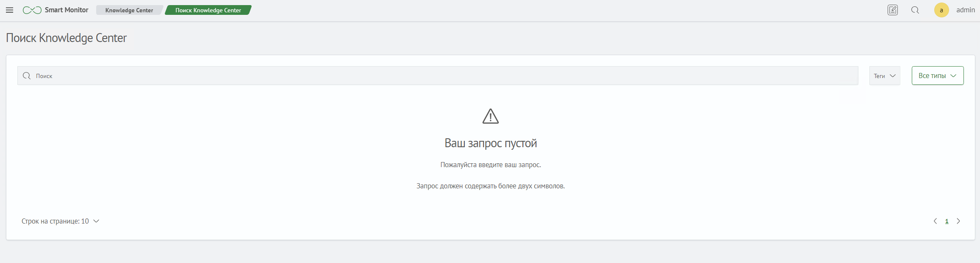Go to next page arrow
The width and height of the screenshot is (980, 263).
click(x=958, y=221)
